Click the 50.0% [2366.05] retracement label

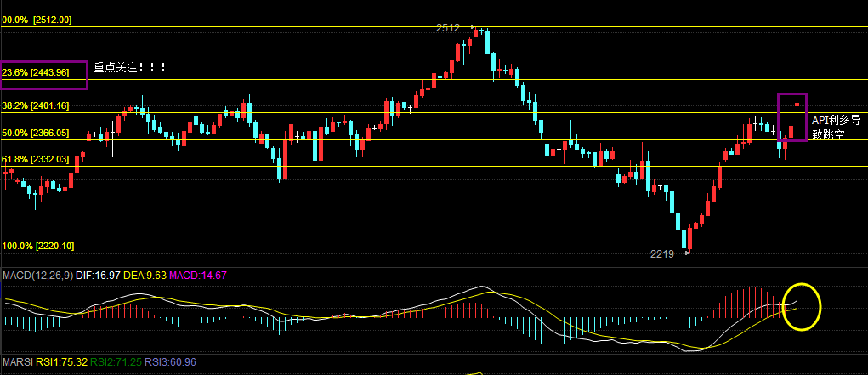point(36,133)
